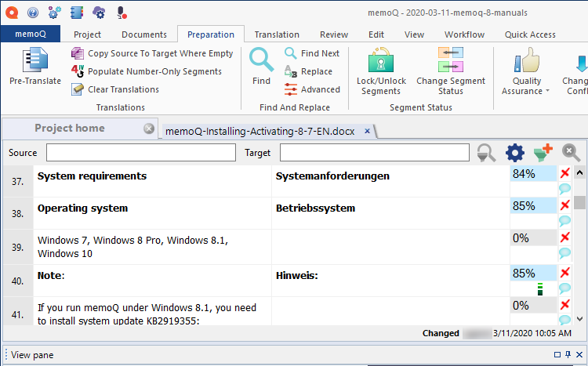Screen dimensions: 588x366
Task: Click the 84% match rate of segment 37
Action: pos(532,174)
